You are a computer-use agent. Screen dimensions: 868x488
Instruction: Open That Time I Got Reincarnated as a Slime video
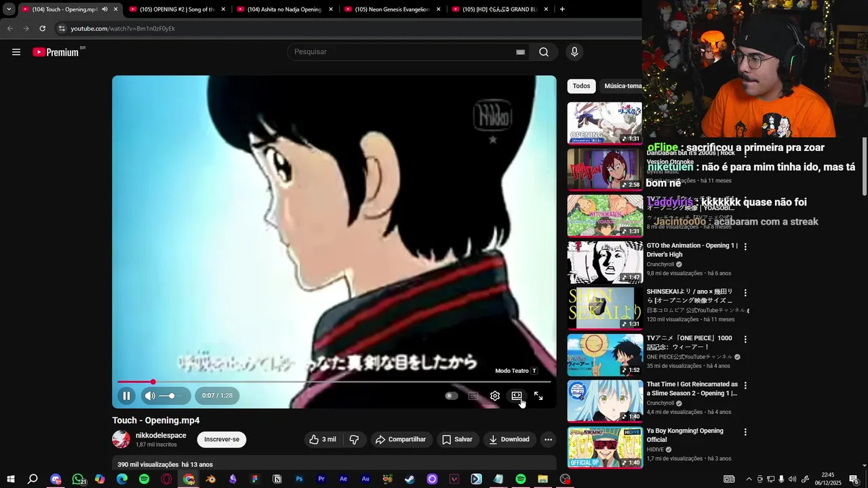(692, 388)
